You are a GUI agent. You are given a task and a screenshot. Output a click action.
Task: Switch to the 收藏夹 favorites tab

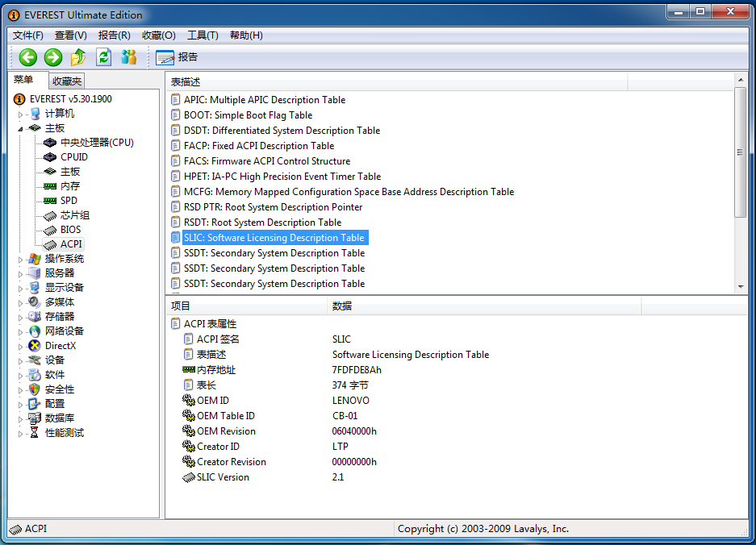coord(66,81)
